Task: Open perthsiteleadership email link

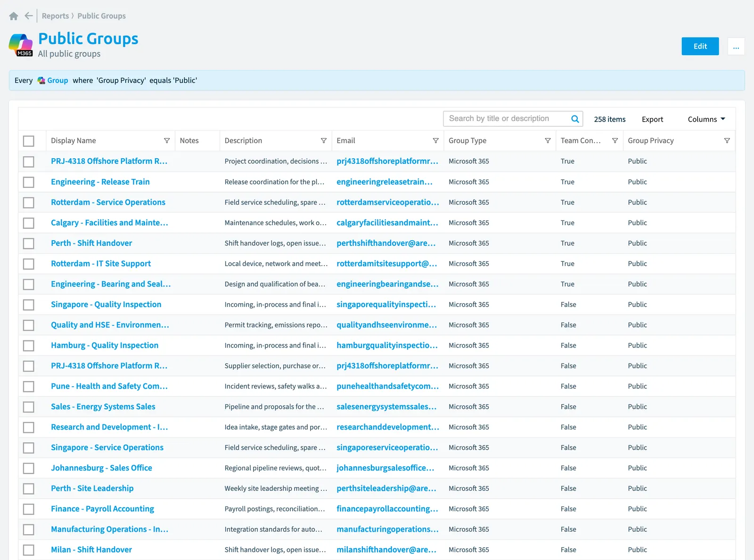Action: [x=386, y=488]
